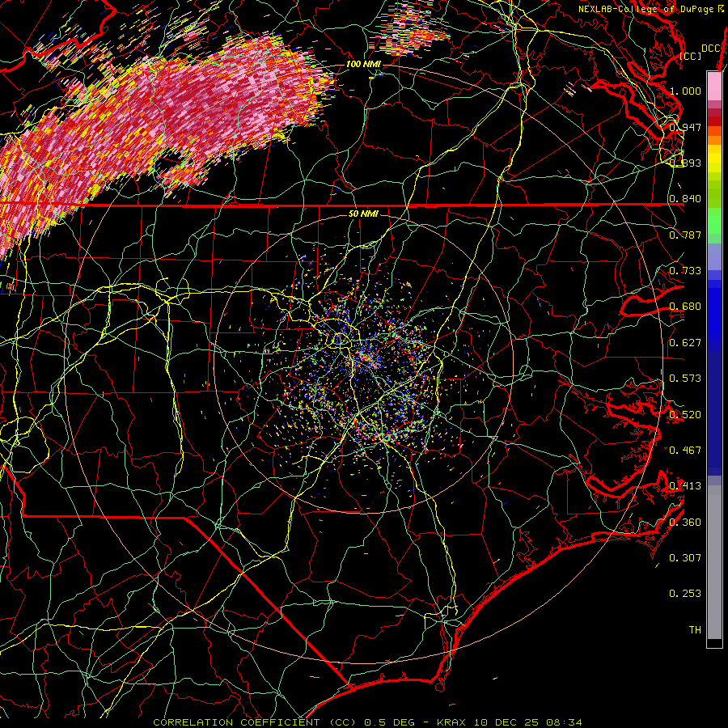The height and width of the screenshot is (728, 728).
Task: Click the 0.253 scale value
Action: tap(685, 594)
